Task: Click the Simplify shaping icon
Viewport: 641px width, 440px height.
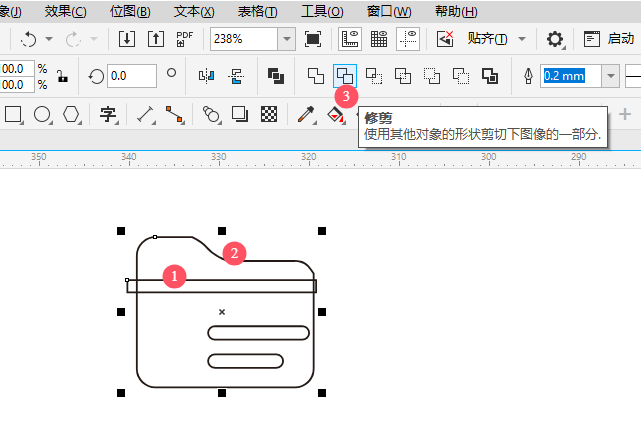Action: 403,76
